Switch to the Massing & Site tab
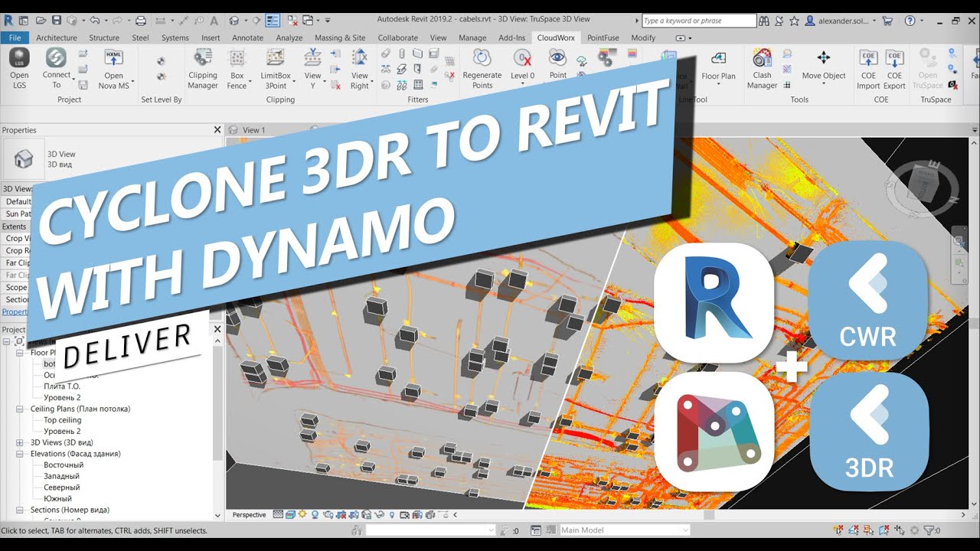Viewport: 980px width, 551px height. (x=340, y=37)
